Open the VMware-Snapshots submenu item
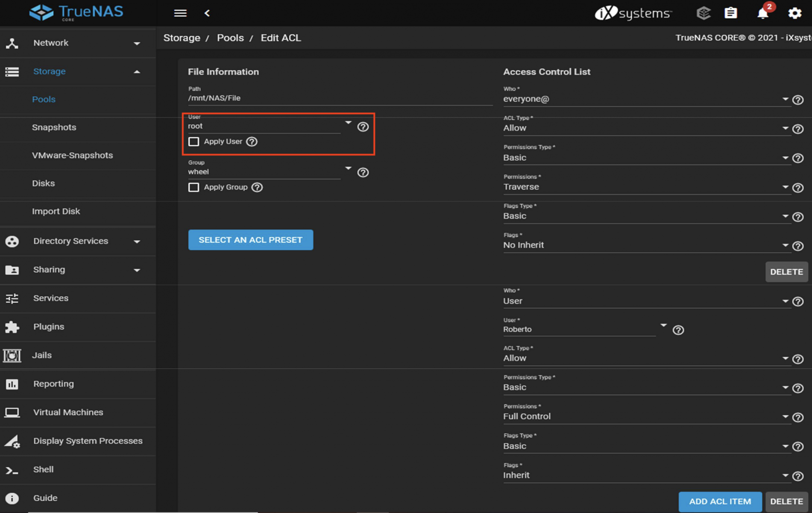Viewport: 812px width, 513px height. [78, 156]
